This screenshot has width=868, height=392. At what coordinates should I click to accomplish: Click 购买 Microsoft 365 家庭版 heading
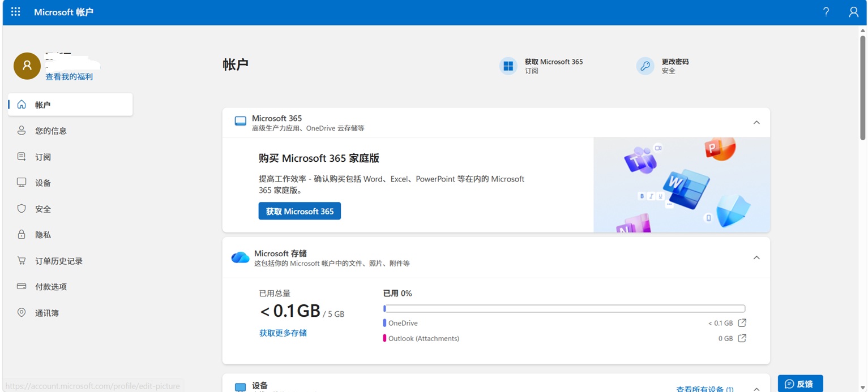319,158
